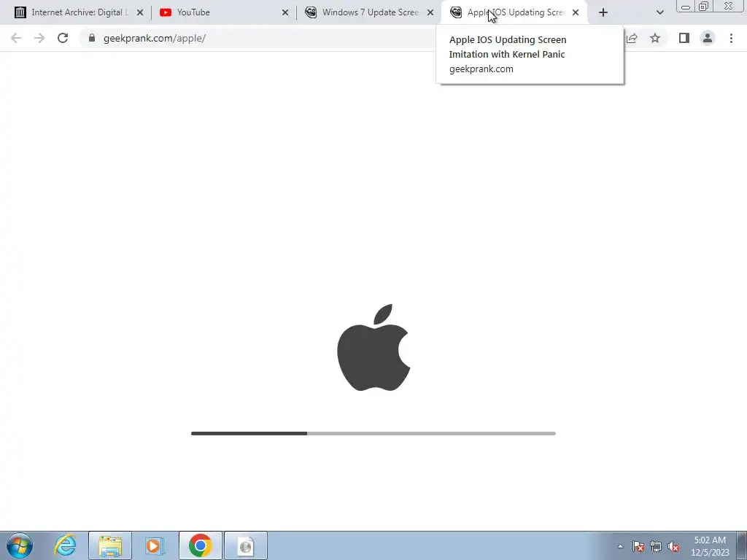747x560 pixels.
Task: Launch Internet Explorer from taskbar
Action: (65, 545)
